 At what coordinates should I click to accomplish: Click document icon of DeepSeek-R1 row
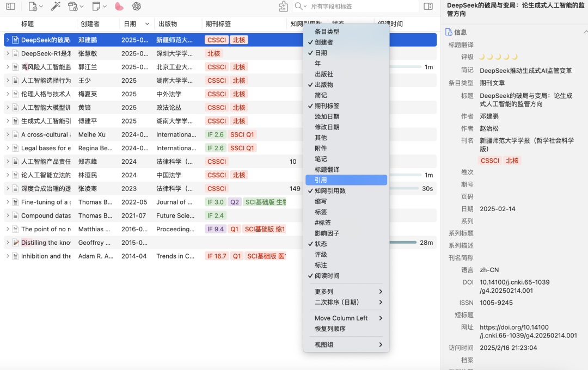click(15, 54)
